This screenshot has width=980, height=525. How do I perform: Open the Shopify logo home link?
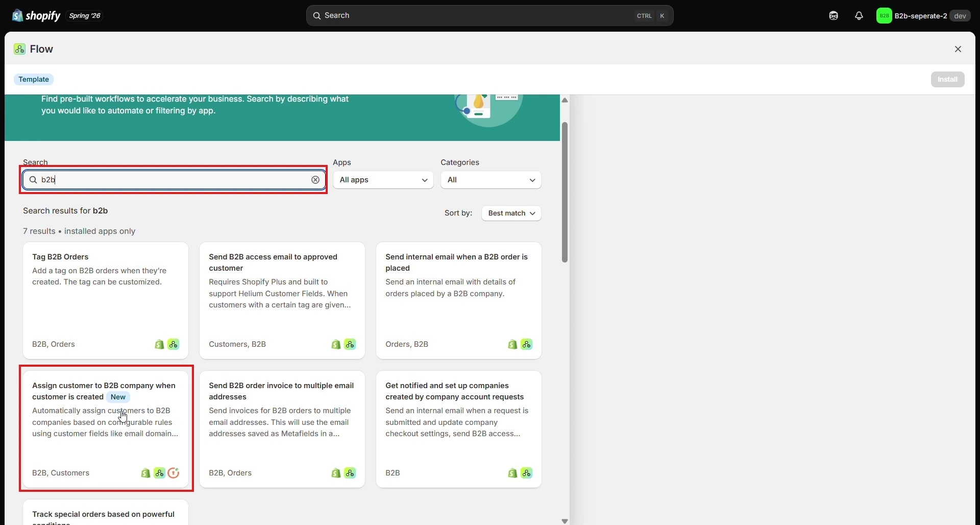pos(36,16)
